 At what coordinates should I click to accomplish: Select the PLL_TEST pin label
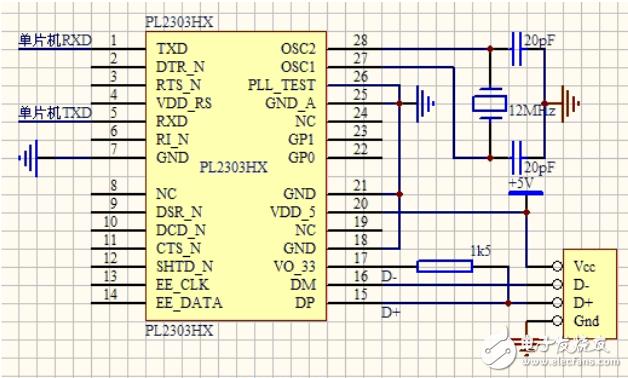click(282, 85)
